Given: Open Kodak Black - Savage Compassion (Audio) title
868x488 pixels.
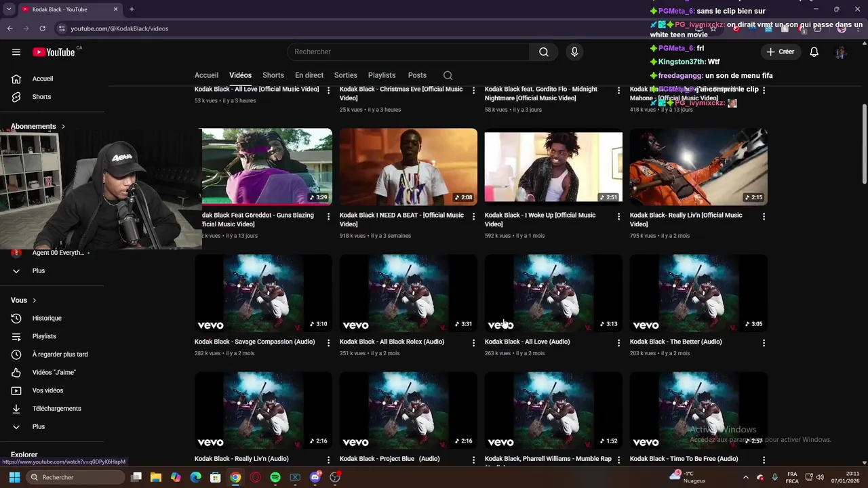Looking at the screenshot, I should tap(254, 342).
